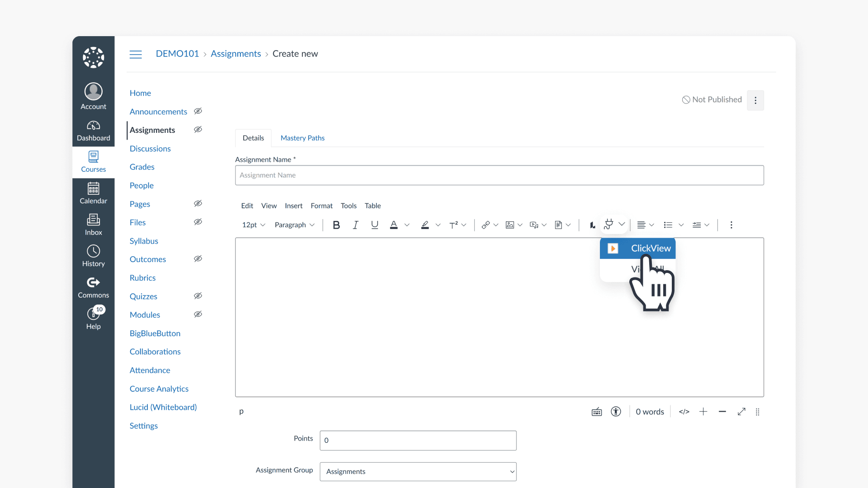
Task: Toggle the Pages visibility icon
Action: pos(198,203)
